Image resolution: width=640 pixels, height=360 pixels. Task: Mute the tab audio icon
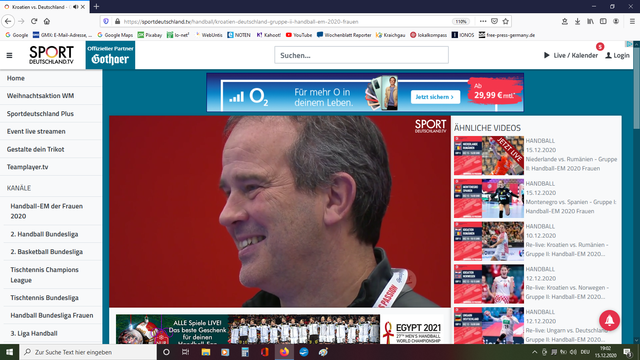[76, 7]
